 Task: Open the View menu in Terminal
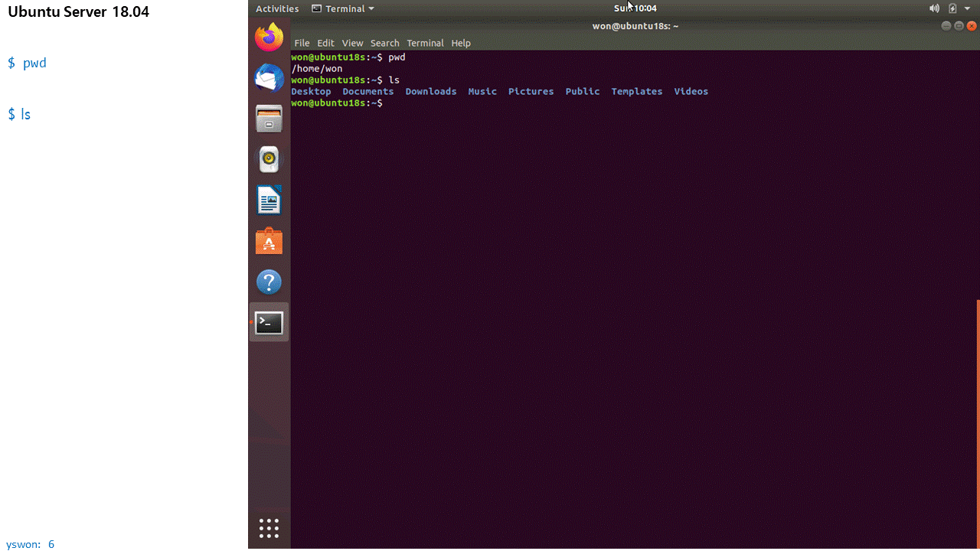[352, 43]
